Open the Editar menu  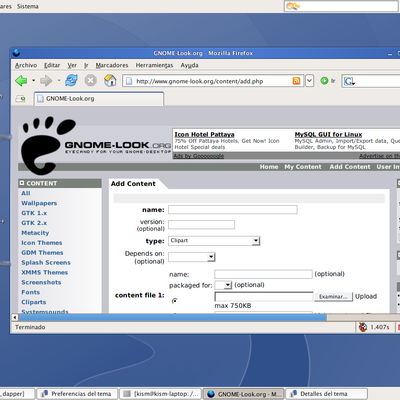coord(52,65)
